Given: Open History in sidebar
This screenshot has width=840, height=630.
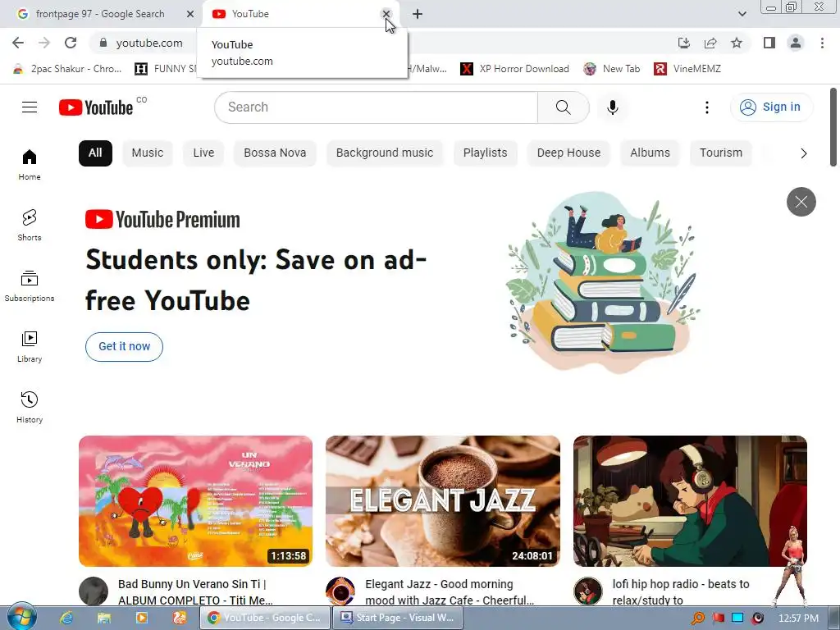Looking at the screenshot, I should 30,407.
